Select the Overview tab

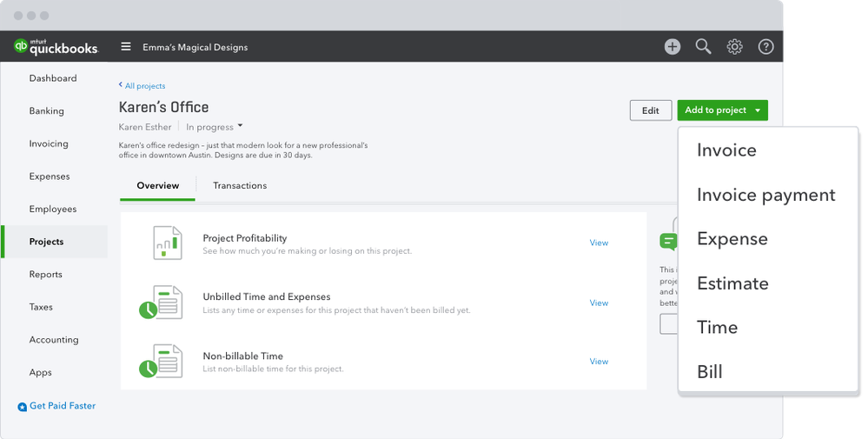158,185
